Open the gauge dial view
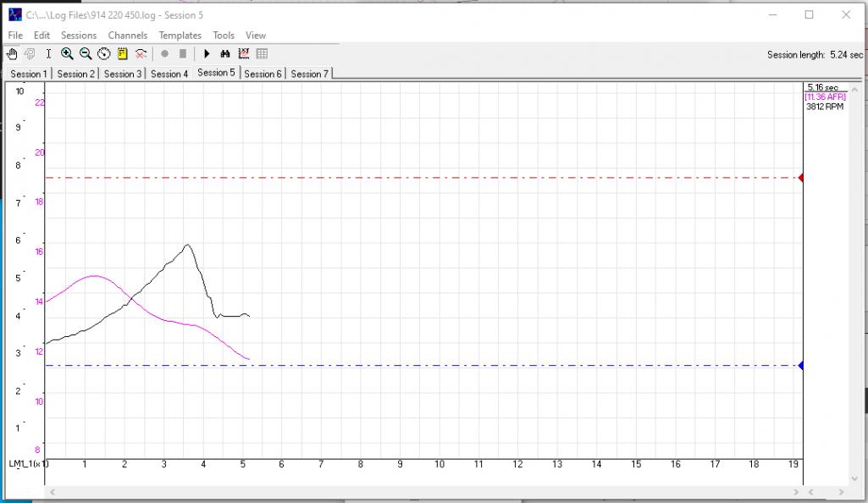Image resolution: width=868 pixels, height=503 pixels. click(104, 53)
